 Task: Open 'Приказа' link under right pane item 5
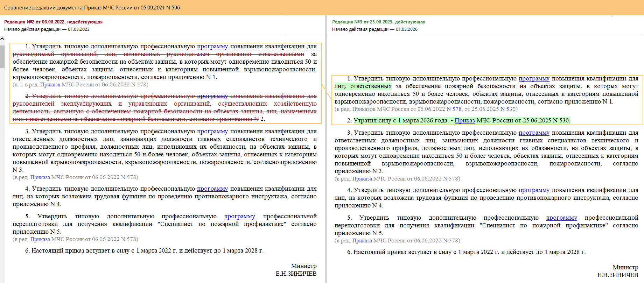tap(362, 241)
